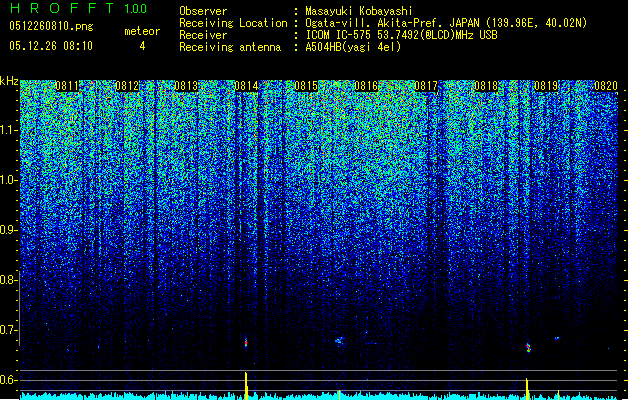
Task: Click the 0818 time marker
Action: point(486,86)
